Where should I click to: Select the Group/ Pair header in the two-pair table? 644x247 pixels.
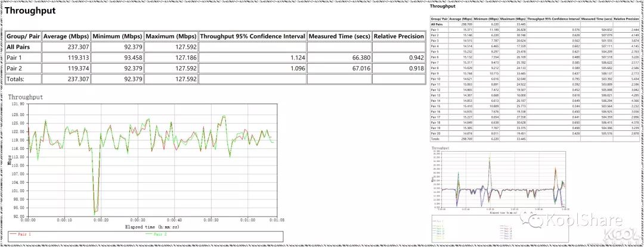23,36
